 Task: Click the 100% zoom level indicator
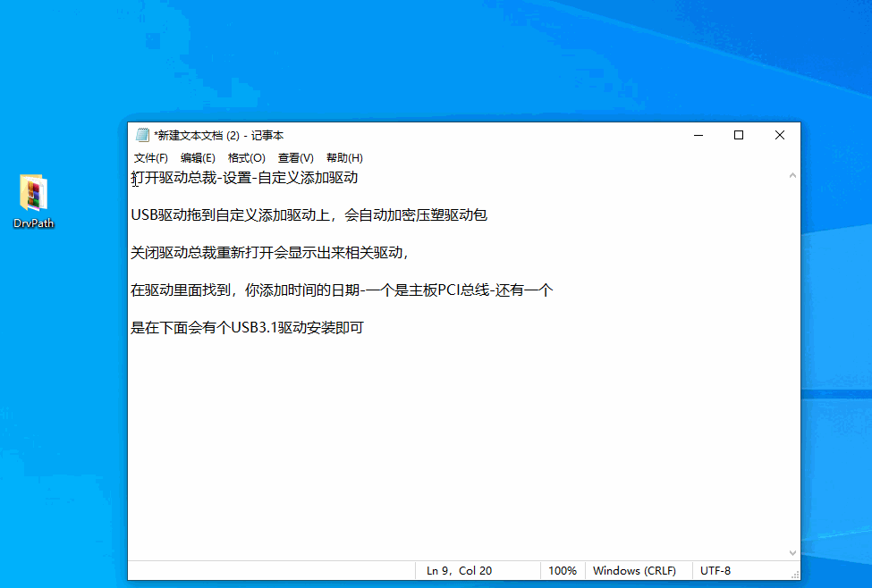tap(563, 570)
